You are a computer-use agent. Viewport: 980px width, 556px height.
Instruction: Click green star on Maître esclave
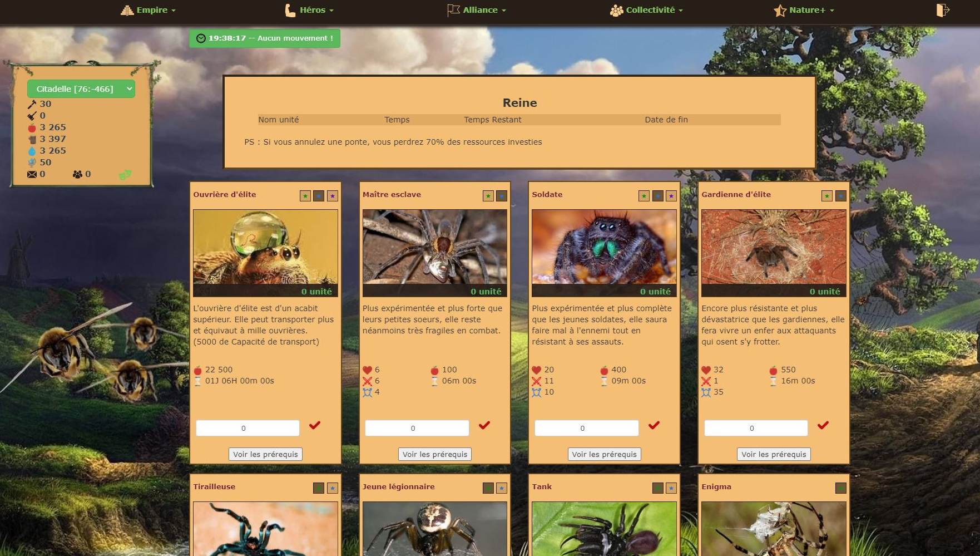[x=488, y=196]
